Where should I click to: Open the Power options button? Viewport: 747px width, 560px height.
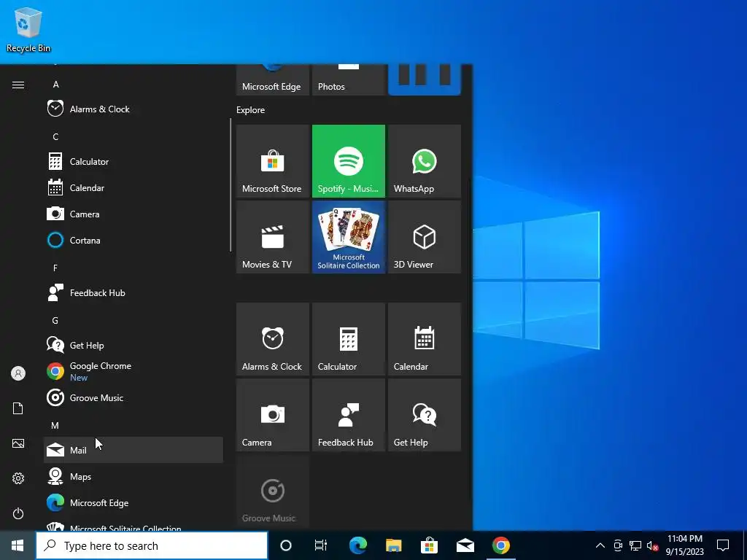[18, 513]
